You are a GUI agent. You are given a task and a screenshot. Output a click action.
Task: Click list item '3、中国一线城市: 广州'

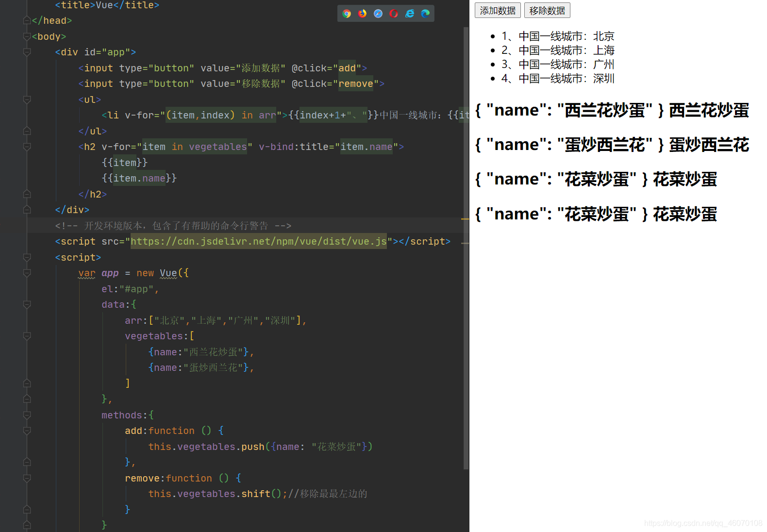558,65
